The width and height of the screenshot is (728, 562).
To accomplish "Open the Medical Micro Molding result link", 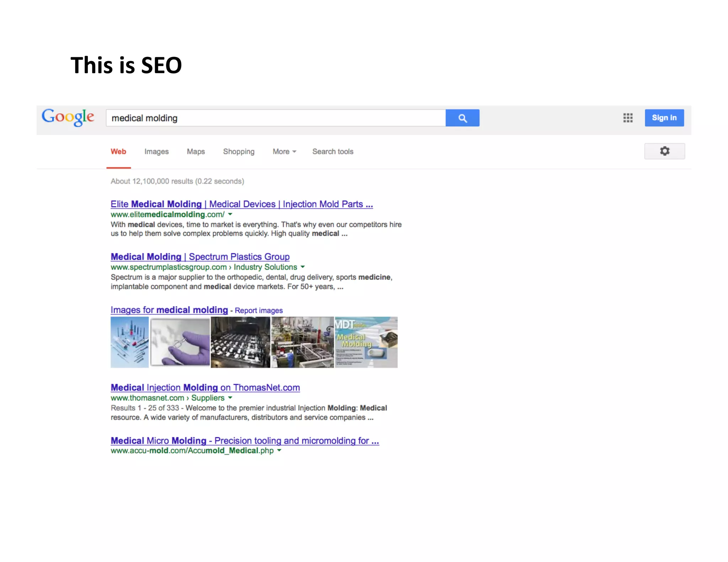I will [245, 441].
